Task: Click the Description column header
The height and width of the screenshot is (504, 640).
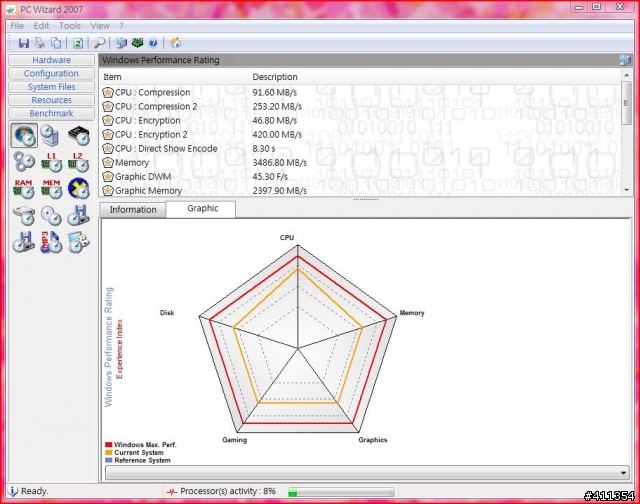Action: [434, 77]
